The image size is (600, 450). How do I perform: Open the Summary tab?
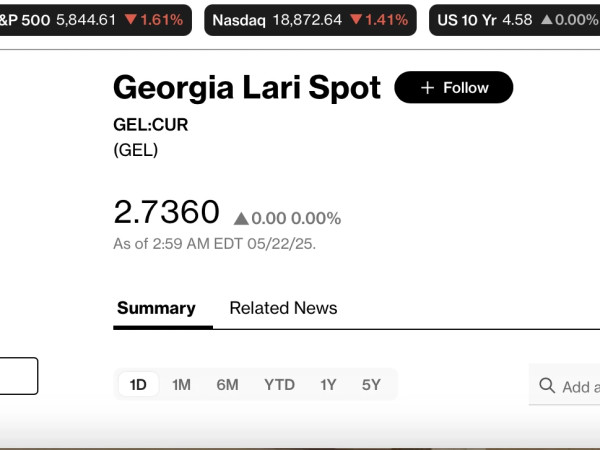pyautogui.click(x=156, y=308)
